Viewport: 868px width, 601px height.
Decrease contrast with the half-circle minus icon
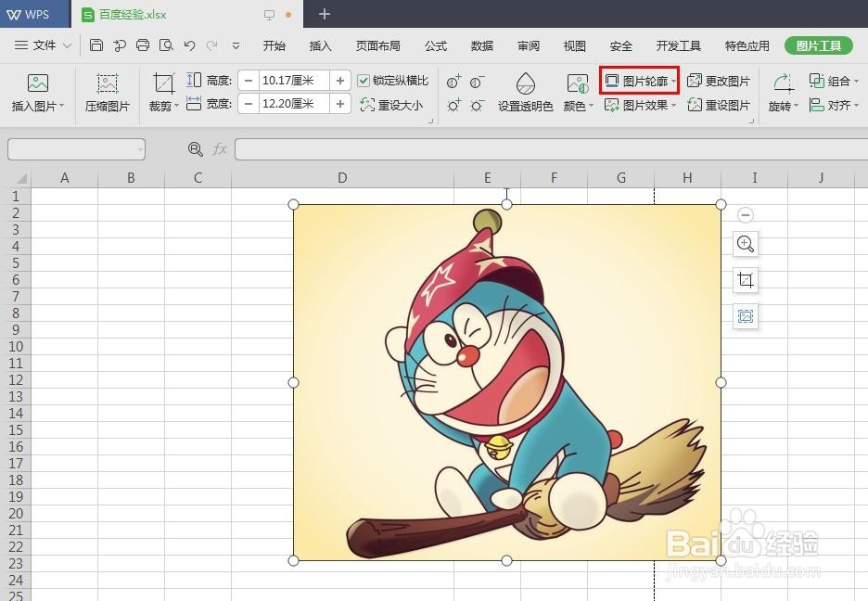coord(477,82)
